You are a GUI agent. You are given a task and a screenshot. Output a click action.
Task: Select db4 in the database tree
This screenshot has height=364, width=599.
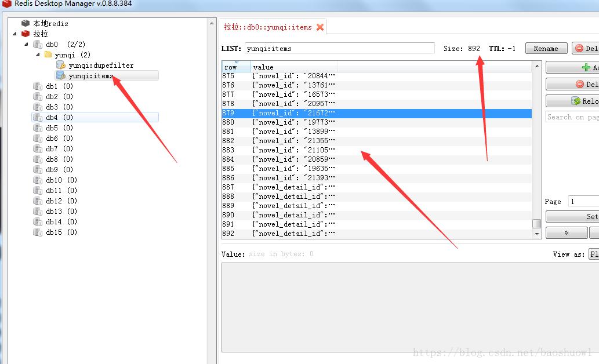point(52,118)
